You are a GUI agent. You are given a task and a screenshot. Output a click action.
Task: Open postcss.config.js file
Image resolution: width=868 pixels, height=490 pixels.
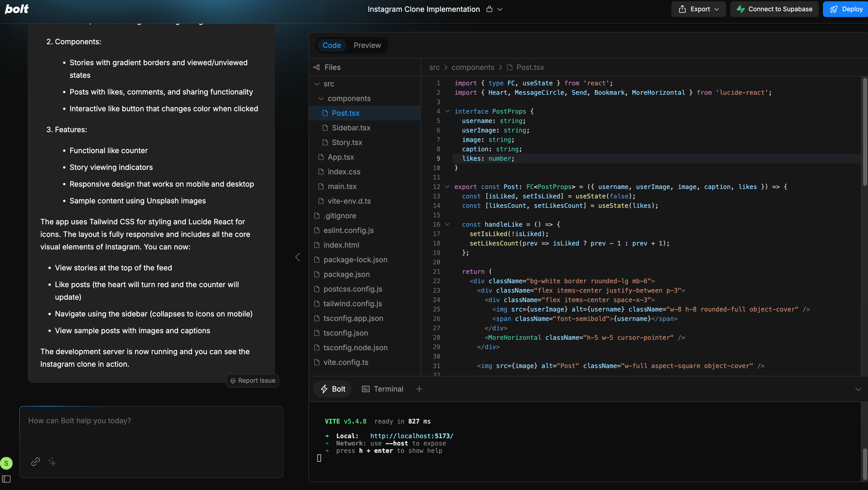click(364, 289)
